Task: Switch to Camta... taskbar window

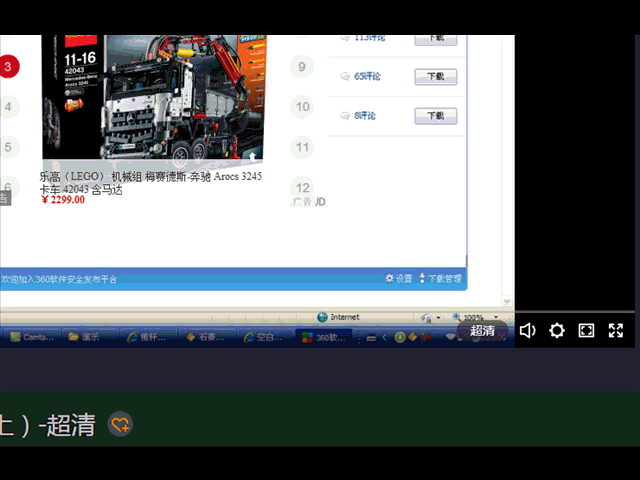Action: (32, 337)
